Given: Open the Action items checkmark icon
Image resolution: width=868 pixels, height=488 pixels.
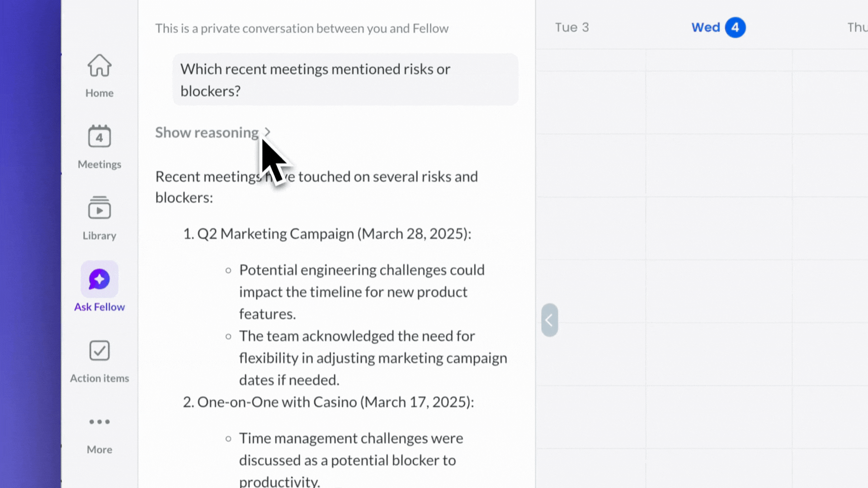Looking at the screenshot, I should coord(99,351).
